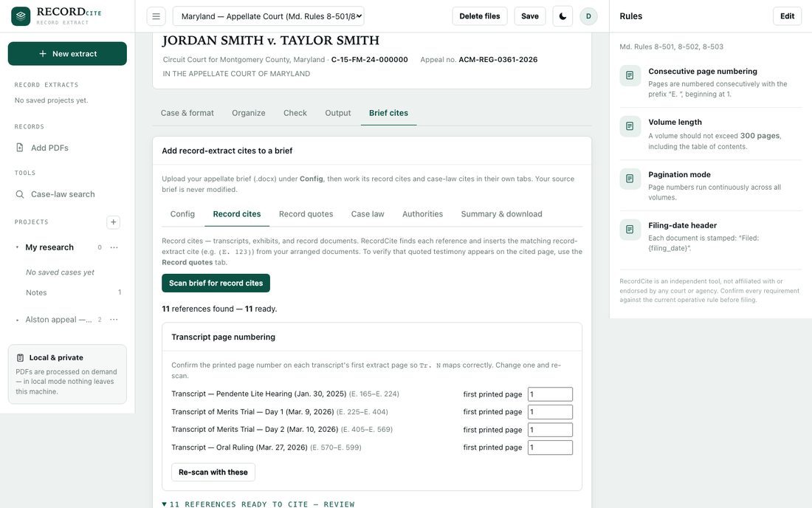The height and width of the screenshot is (508, 812).
Task: Click the Add PDFs file icon
Action: point(20,148)
